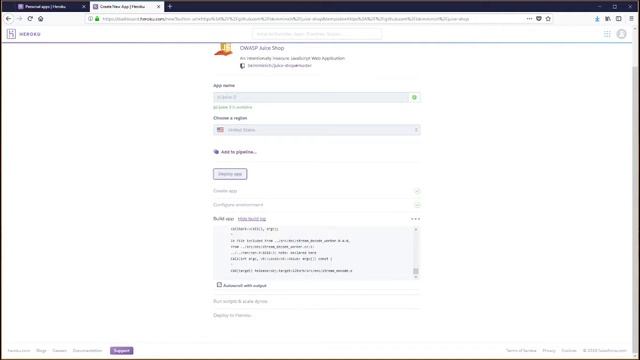Open the browser downloads arrow icon

click(x=597, y=19)
